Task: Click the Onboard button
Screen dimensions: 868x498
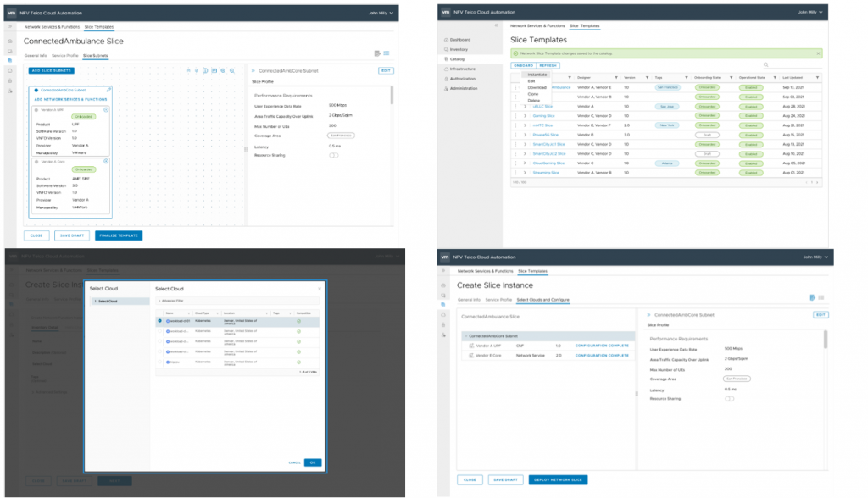Action: click(523, 65)
